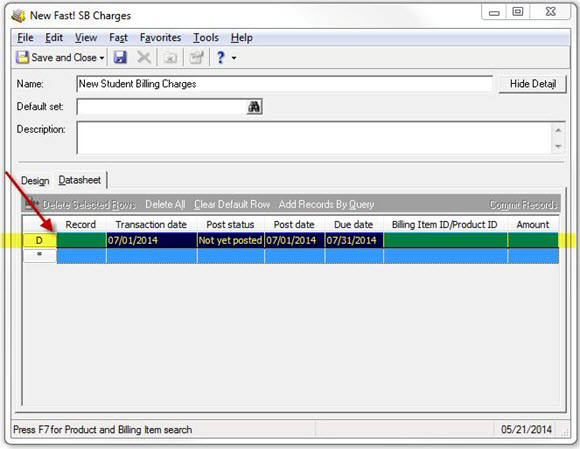Image resolution: width=580 pixels, height=449 pixels.
Task: Click the default row Record cell
Action: [81, 240]
